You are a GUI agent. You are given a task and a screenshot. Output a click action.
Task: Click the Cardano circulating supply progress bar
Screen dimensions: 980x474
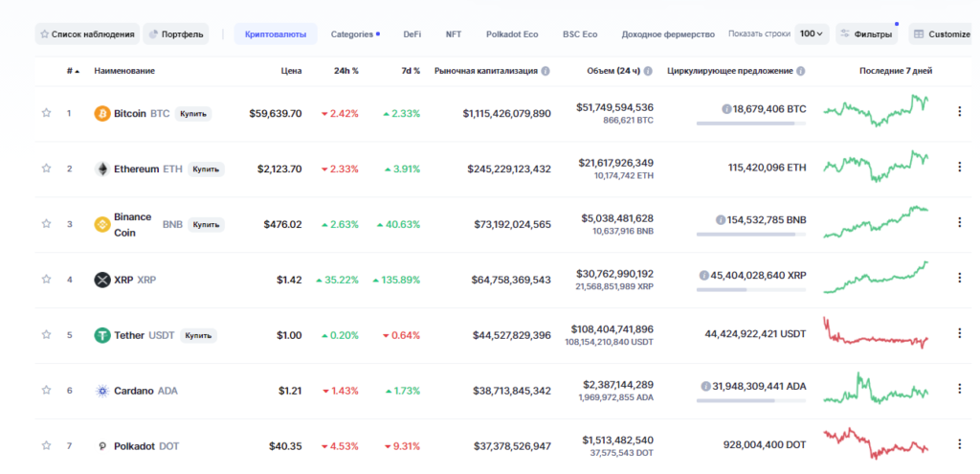click(x=751, y=400)
